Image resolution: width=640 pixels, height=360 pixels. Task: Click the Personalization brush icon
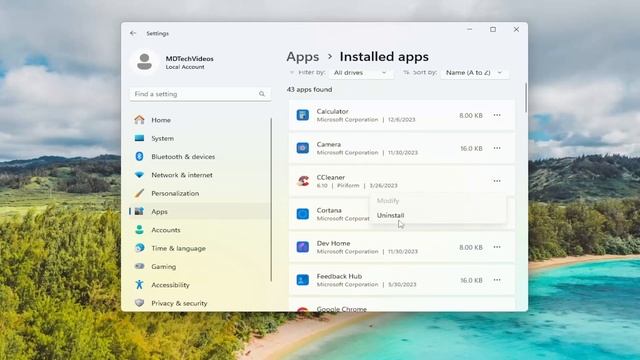pyautogui.click(x=139, y=193)
